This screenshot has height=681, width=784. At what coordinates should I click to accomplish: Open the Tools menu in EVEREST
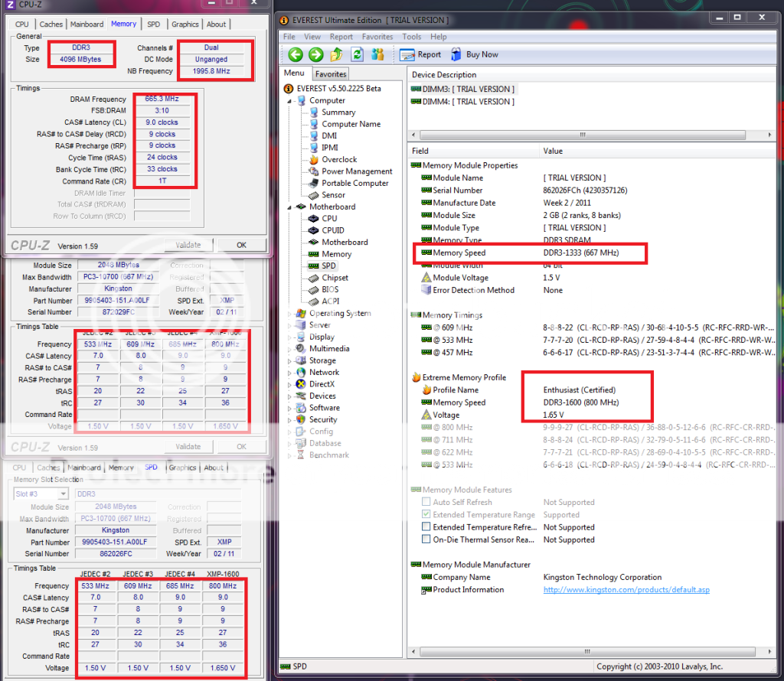pyautogui.click(x=411, y=37)
